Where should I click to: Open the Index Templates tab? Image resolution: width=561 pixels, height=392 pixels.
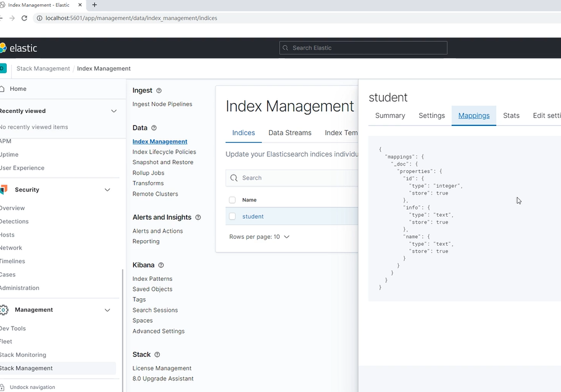[341, 133]
